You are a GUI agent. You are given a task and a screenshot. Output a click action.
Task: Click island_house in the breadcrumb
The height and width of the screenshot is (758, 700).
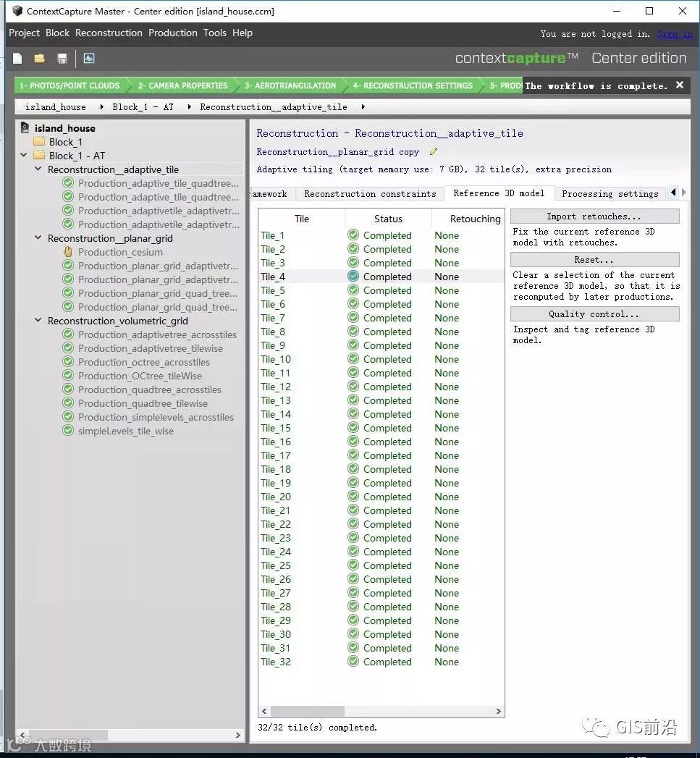pos(56,107)
